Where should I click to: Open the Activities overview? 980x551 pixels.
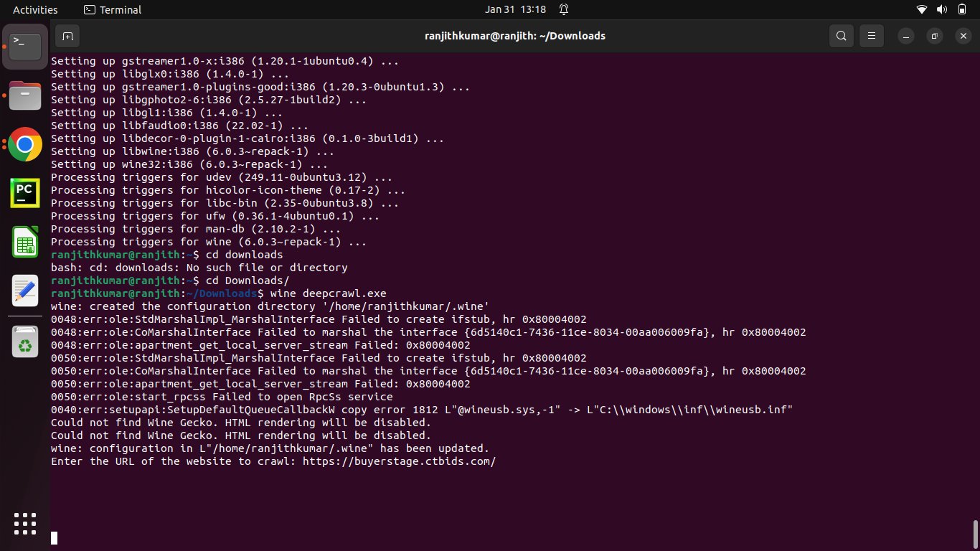[35, 9]
